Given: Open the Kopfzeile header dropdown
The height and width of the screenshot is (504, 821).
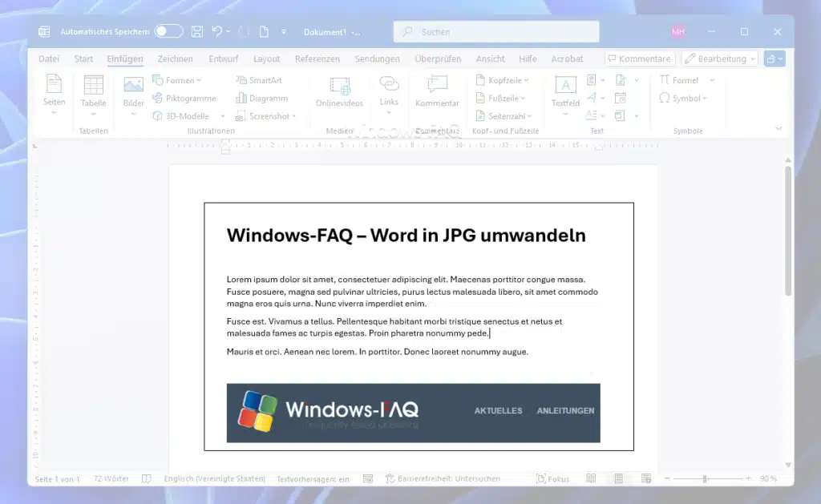Looking at the screenshot, I should (x=502, y=80).
